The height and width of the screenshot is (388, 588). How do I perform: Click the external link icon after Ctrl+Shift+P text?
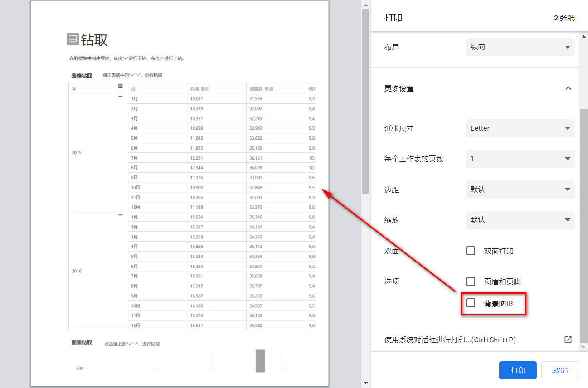point(568,339)
